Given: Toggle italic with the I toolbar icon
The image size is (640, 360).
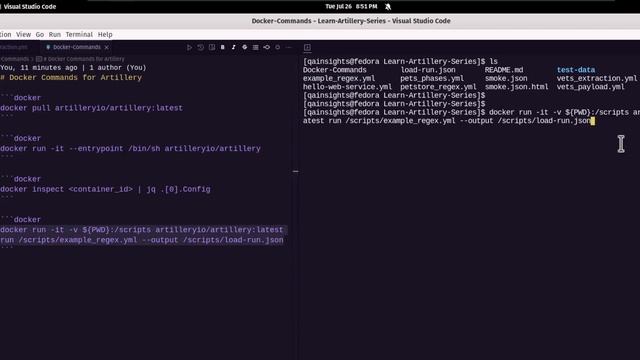Looking at the screenshot, I should pyautogui.click(x=233, y=47).
